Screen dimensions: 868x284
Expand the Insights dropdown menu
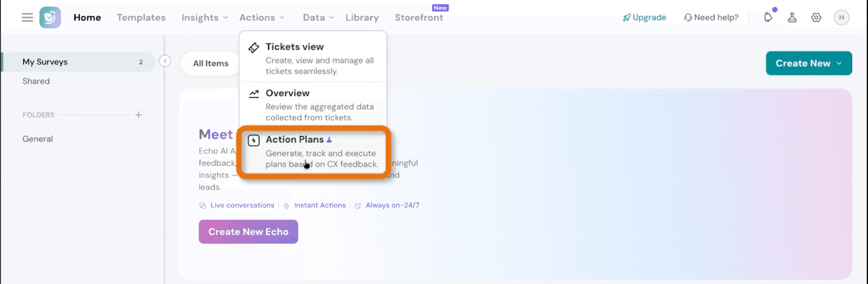(x=205, y=17)
